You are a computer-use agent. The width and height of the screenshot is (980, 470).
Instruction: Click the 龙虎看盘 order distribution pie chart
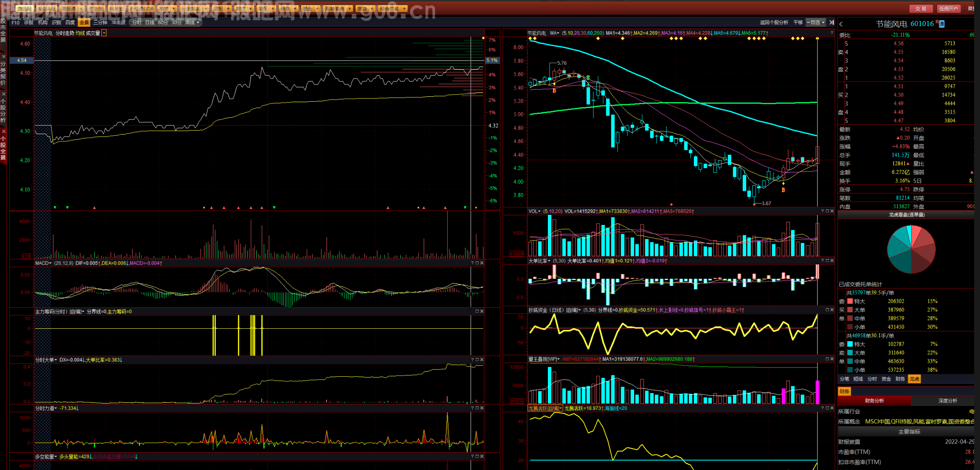click(911, 249)
